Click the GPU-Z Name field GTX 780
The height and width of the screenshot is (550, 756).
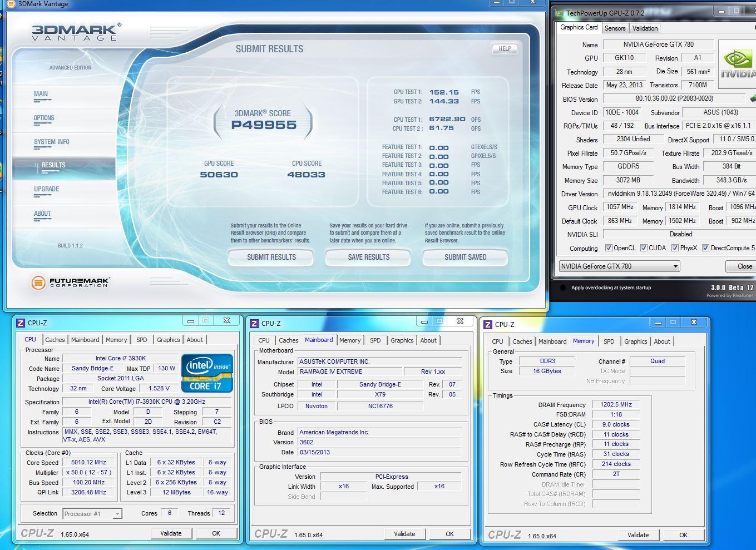pos(658,44)
